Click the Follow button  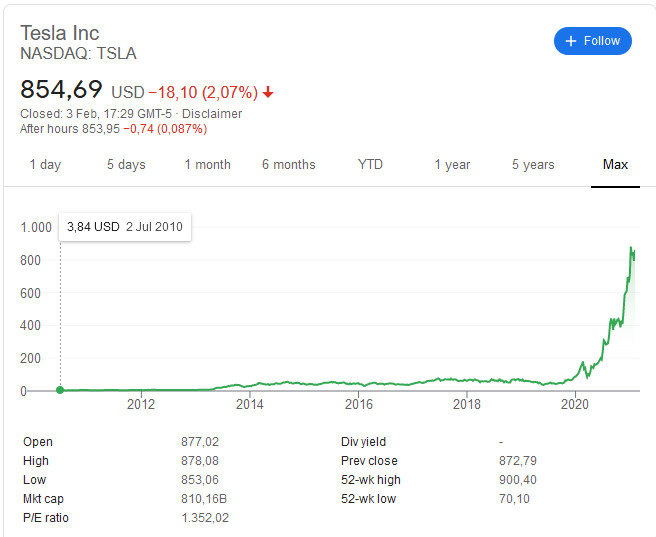pyautogui.click(x=593, y=41)
